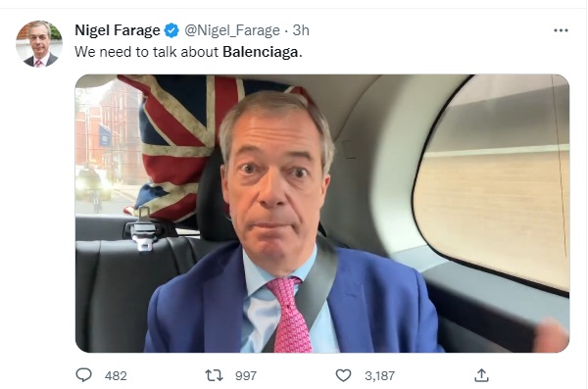Screen dimensions: 588x389
Task: Click the bold Balenciaga keyword
Action: tap(262, 52)
